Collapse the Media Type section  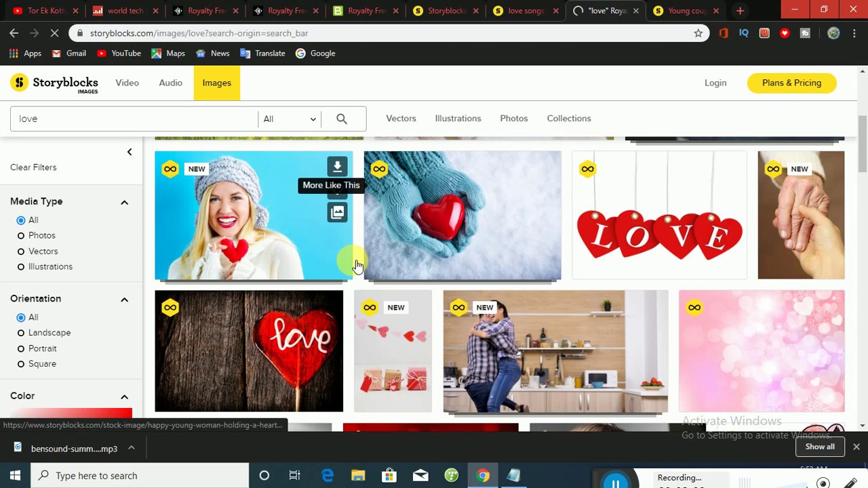(x=124, y=202)
